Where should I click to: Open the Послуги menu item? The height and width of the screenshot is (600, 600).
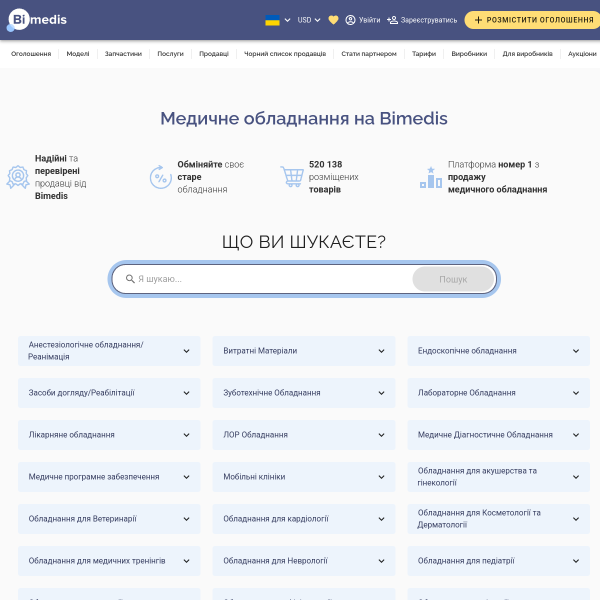(x=171, y=54)
